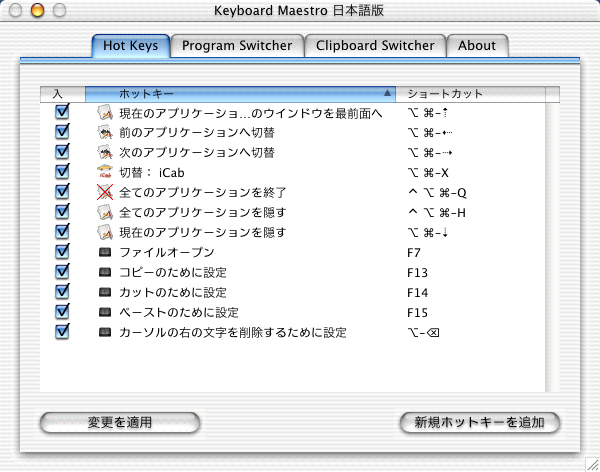Screen dimensions: 600x472
Task: Disable the ファイルオープン checkbox
Action: coord(62,252)
